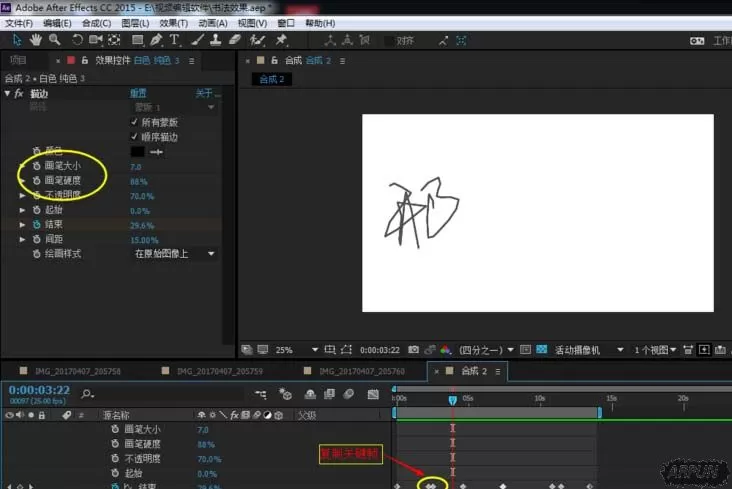Uncheck the 所有蒙版 checkbox

(134, 122)
